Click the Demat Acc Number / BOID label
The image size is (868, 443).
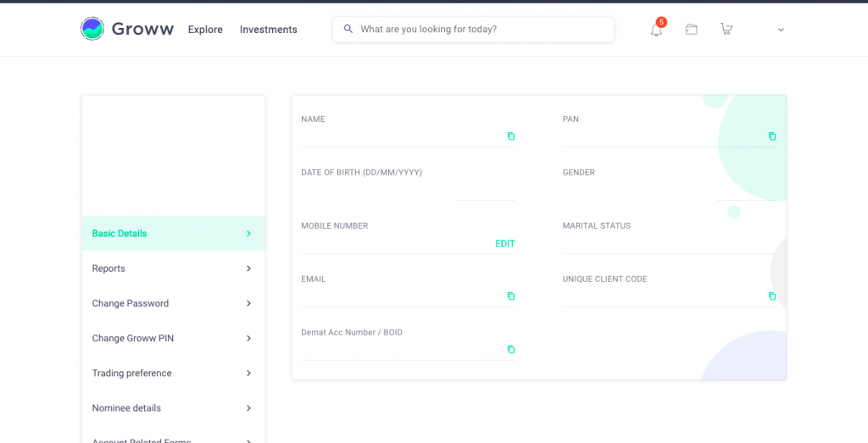[x=352, y=332]
